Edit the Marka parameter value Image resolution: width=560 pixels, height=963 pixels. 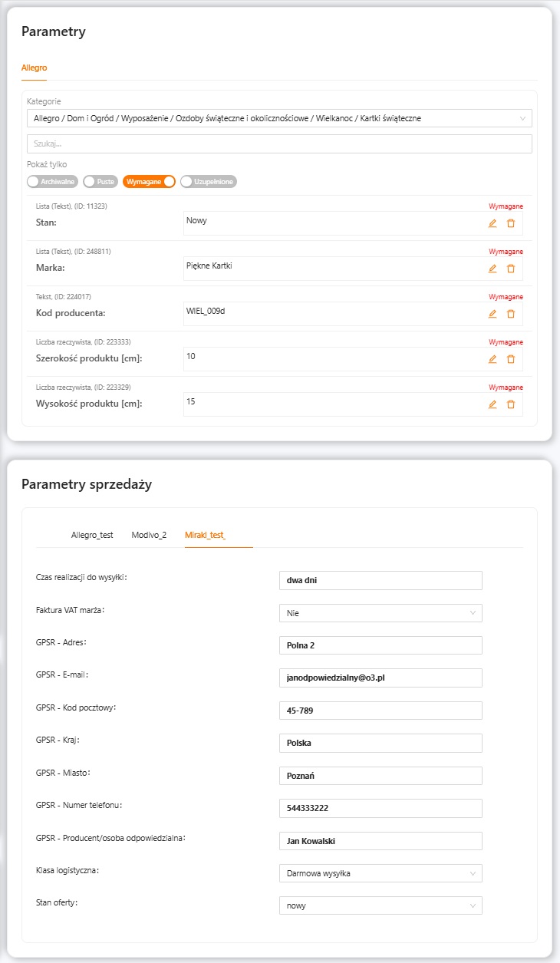tap(492, 269)
